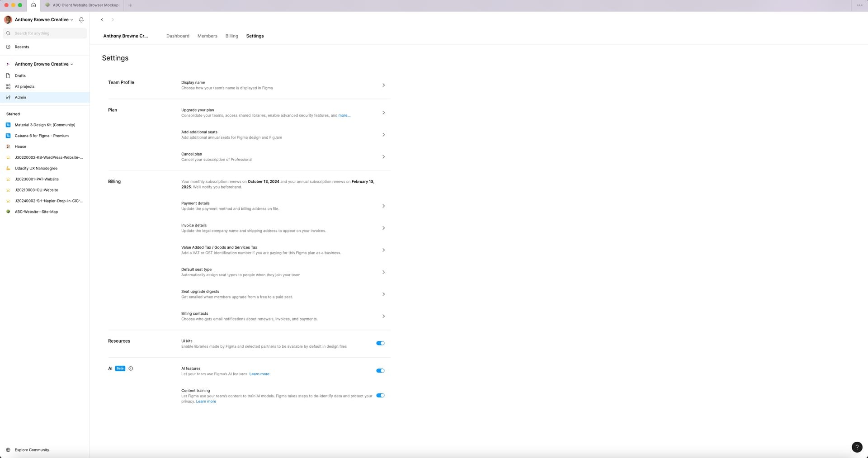The height and width of the screenshot is (458, 868).
Task: Go forward with the right arrow
Action: click(x=113, y=20)
